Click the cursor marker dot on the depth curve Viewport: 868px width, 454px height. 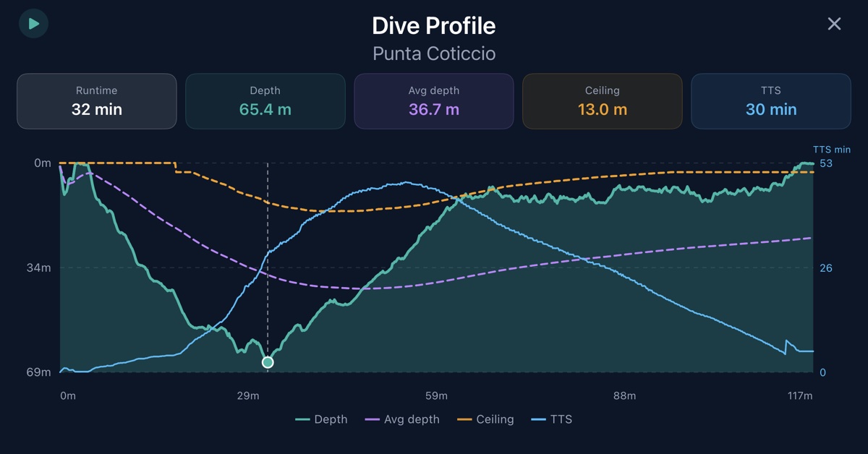click(268, 362)
